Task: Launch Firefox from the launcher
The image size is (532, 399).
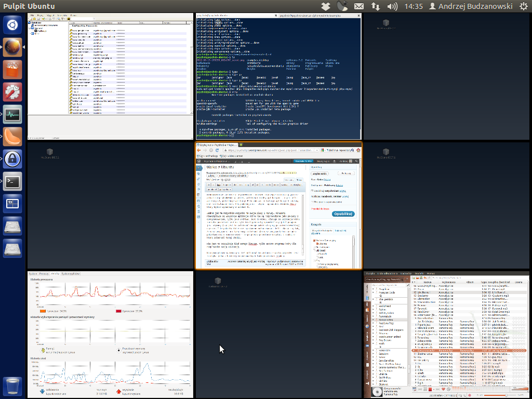Action: click(x=13, y=47)
